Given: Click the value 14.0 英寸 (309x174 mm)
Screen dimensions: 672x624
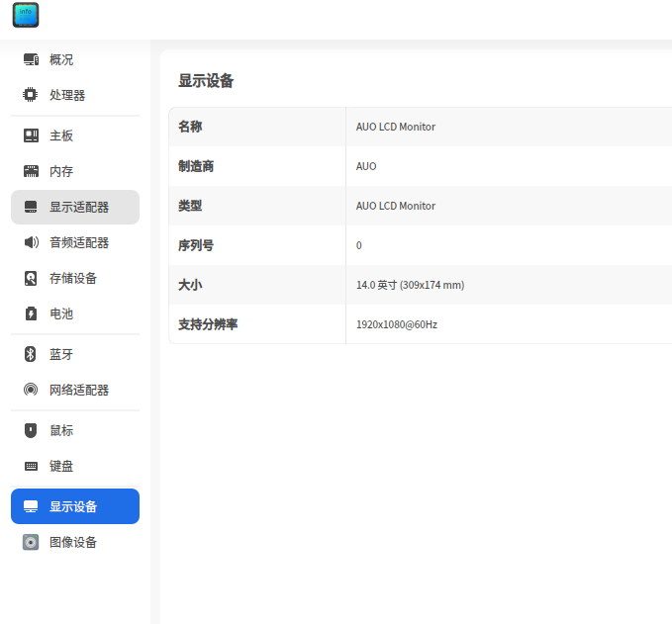Looking at the screenshot, I should [x=410, y=285].
